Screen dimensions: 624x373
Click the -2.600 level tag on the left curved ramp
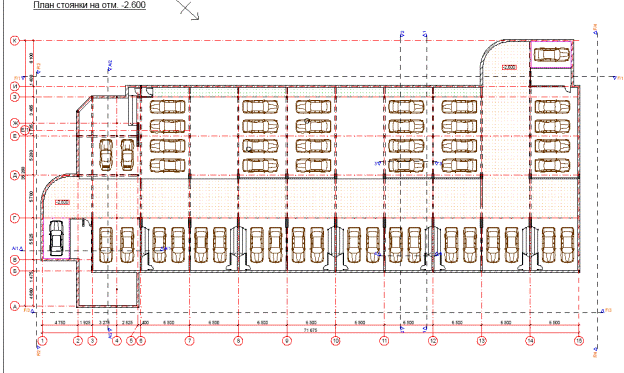62,202
